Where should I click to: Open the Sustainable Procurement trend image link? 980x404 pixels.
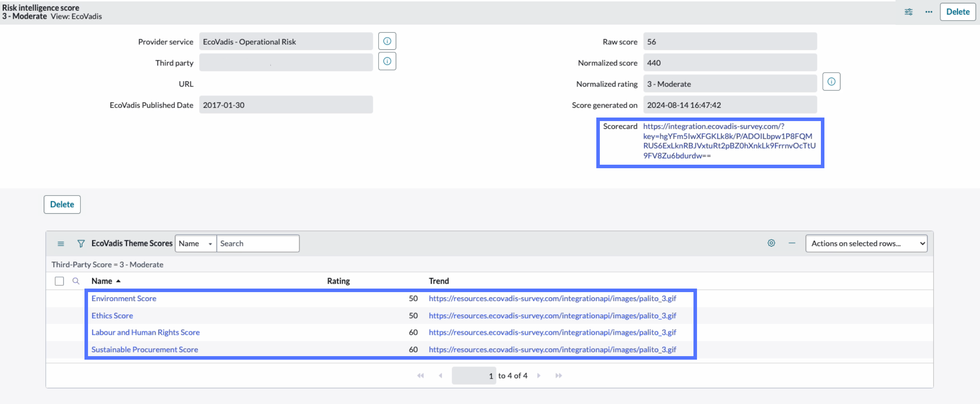pos(552,349)
